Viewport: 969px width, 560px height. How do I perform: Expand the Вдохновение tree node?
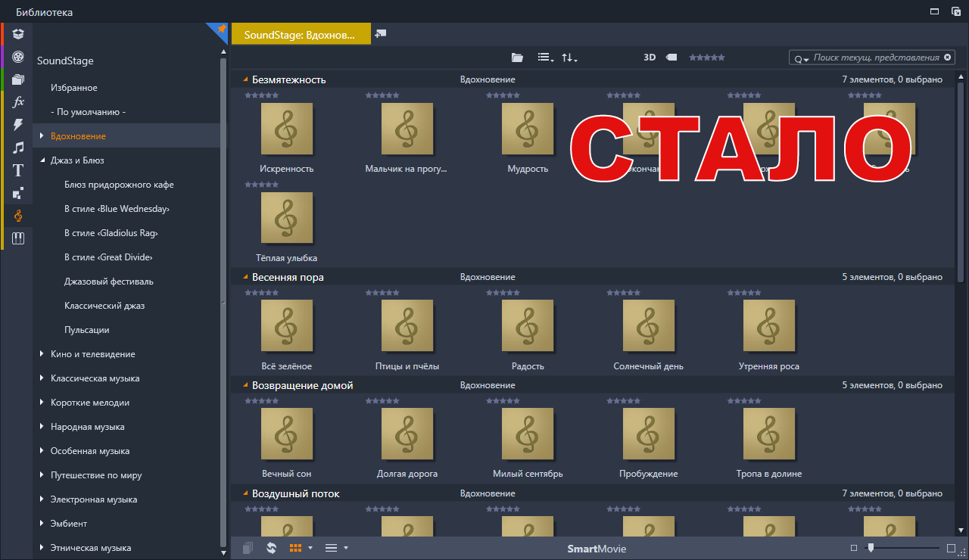coord(42,136)
